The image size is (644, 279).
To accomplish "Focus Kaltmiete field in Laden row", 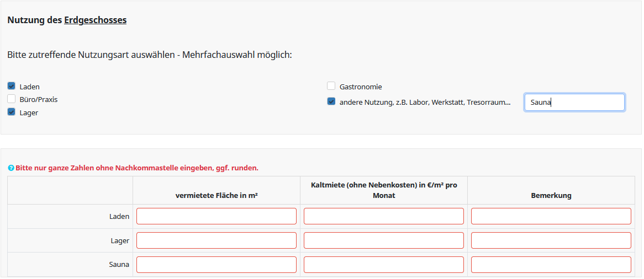I will 384,216.
